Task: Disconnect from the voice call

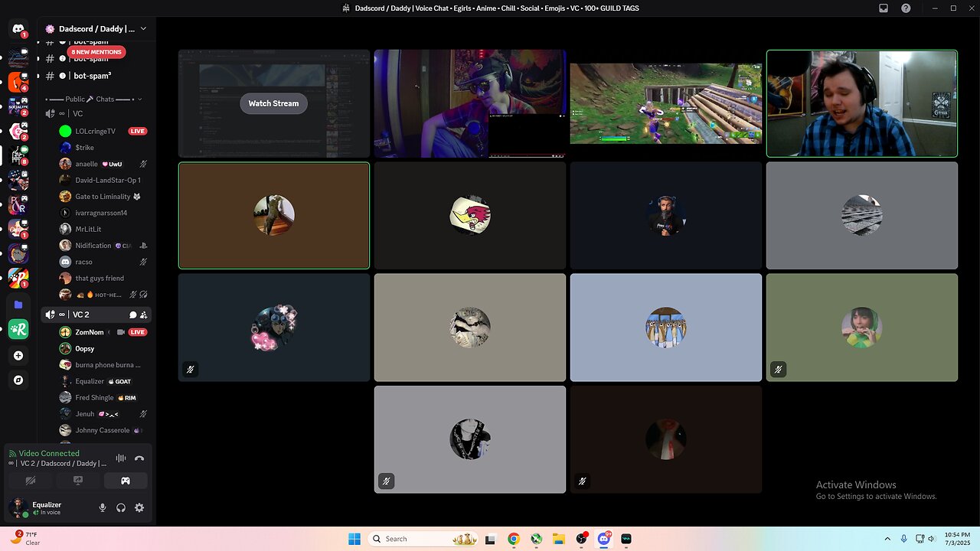Action: point(139,458)
